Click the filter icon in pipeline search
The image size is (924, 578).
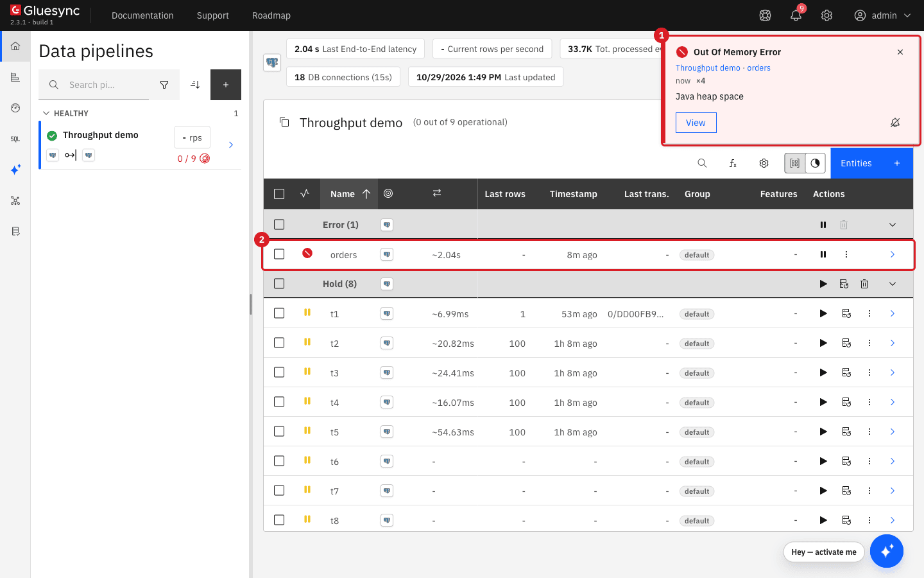pos(164,85)
